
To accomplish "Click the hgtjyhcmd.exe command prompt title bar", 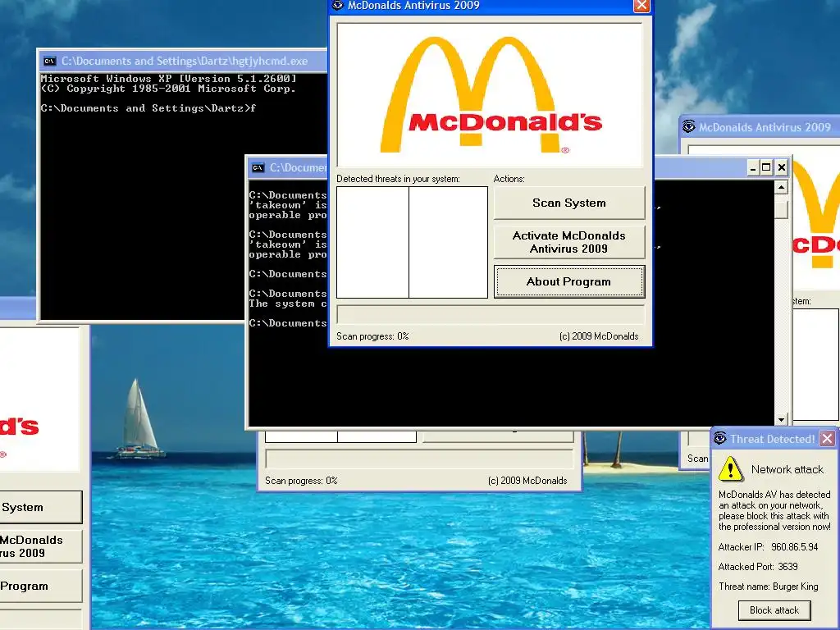I will (182, 61).
